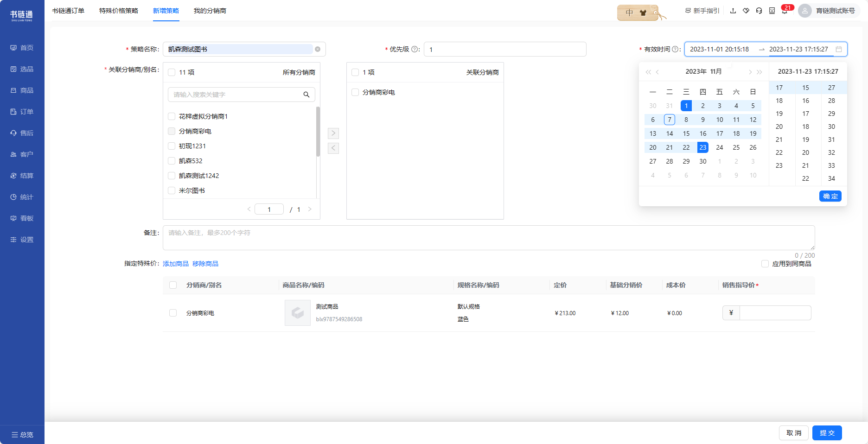Switch to 我的分销商 tab
Screen dimensions: 868x444
(x=210, y=11)
